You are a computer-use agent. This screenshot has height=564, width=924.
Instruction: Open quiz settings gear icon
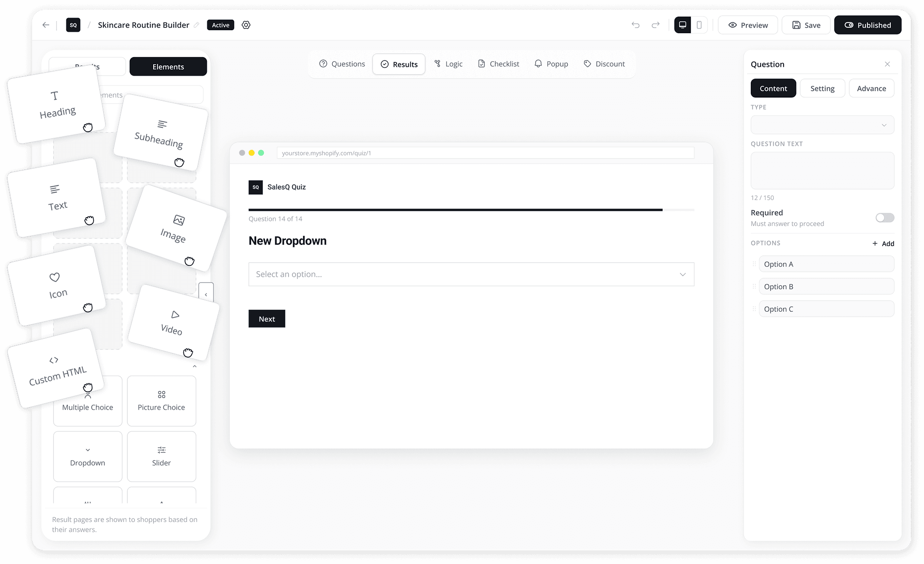click(x=246, y=25)
